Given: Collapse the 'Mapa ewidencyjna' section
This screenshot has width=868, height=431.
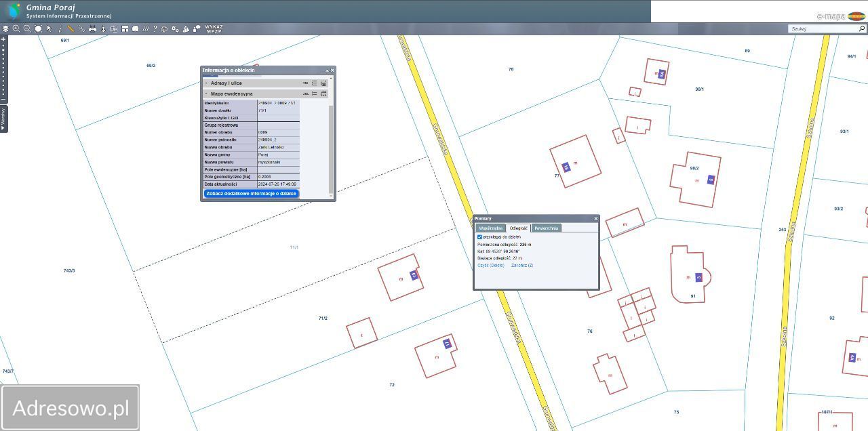Looking at the screenshot, I should click(x=206, y=94).
